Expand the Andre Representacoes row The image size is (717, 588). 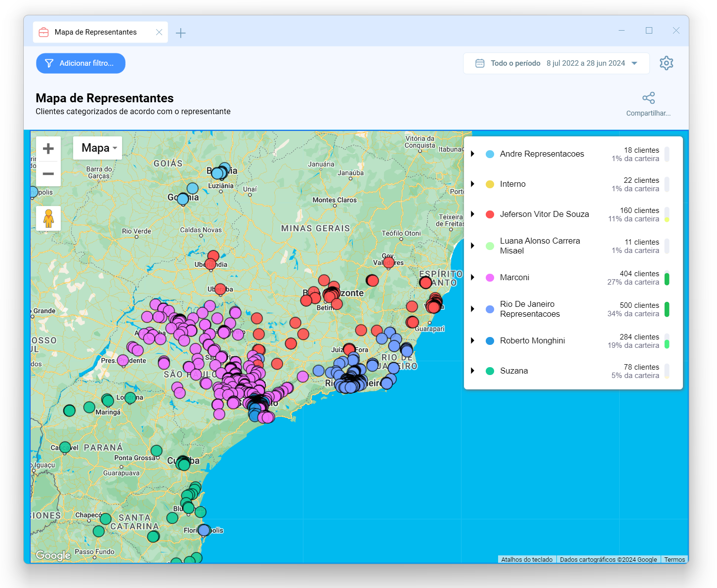point(472,154)
